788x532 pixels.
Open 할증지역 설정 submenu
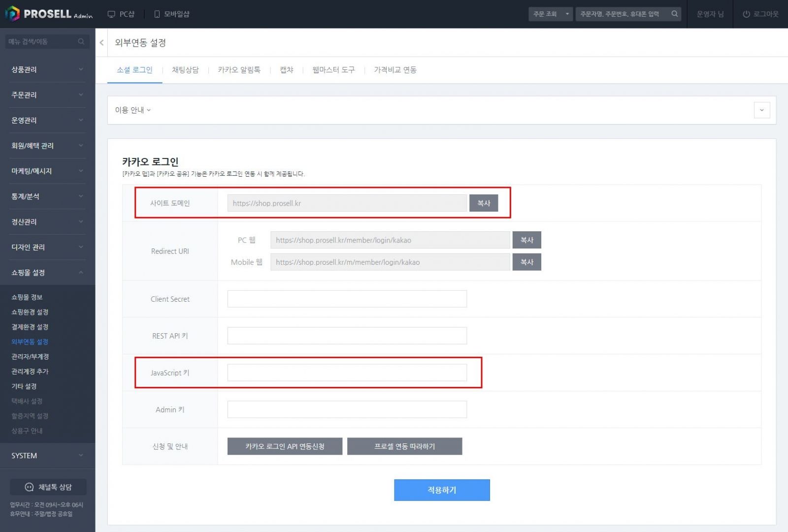[x=30, y=416]
